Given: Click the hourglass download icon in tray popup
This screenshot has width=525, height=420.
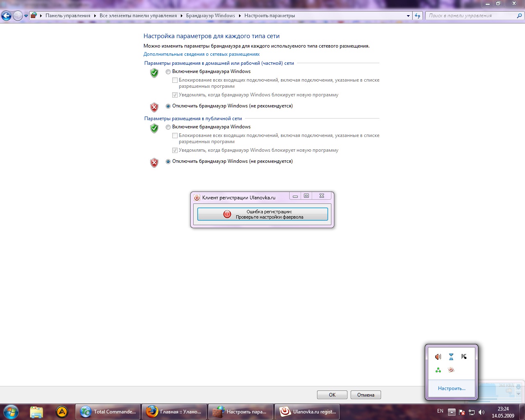Looking at the screenshot, I should (x=451, y=356).
